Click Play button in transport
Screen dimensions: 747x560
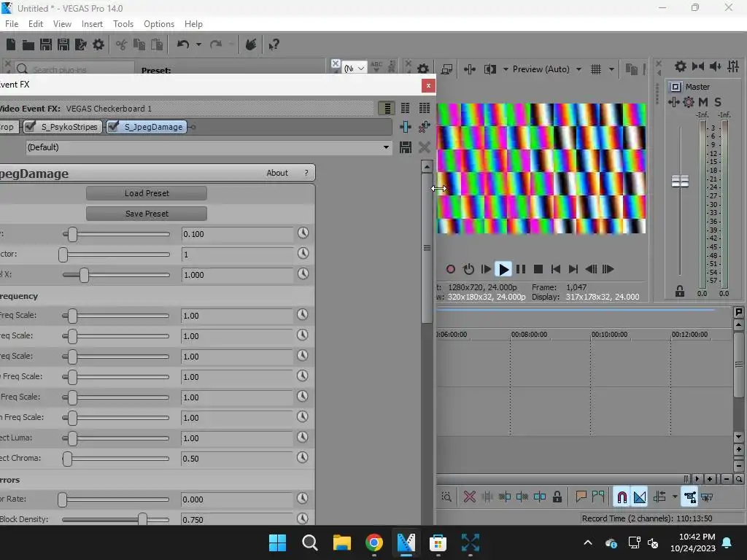[503, 270]
